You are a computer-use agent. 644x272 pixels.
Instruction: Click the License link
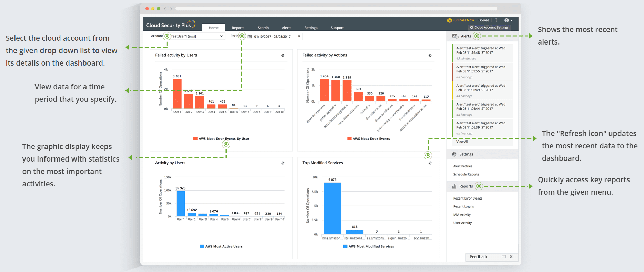click(484, 20)
